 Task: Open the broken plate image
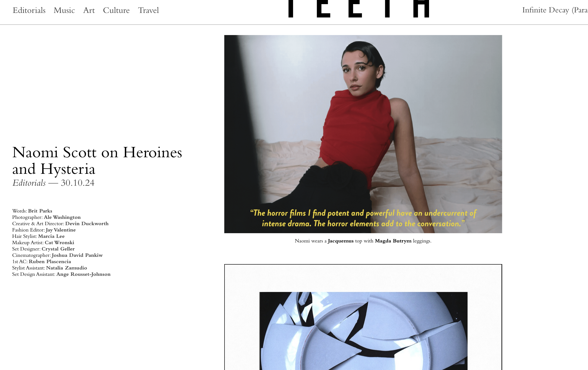click(x=363, y=331)
